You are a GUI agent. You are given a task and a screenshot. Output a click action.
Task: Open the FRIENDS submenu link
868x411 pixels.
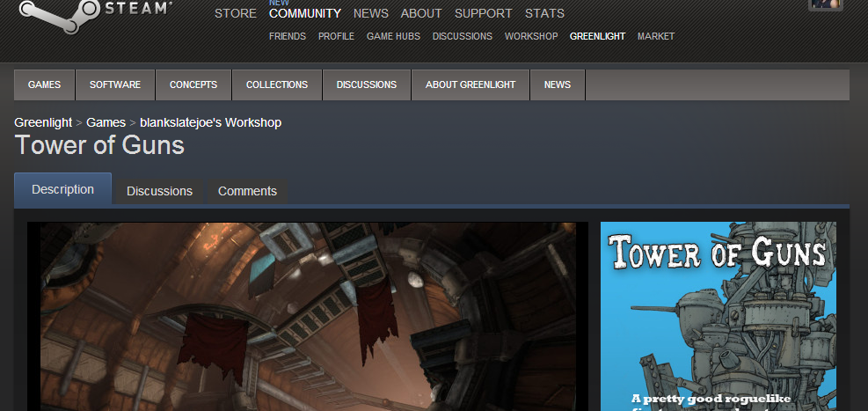click(288, 37)
